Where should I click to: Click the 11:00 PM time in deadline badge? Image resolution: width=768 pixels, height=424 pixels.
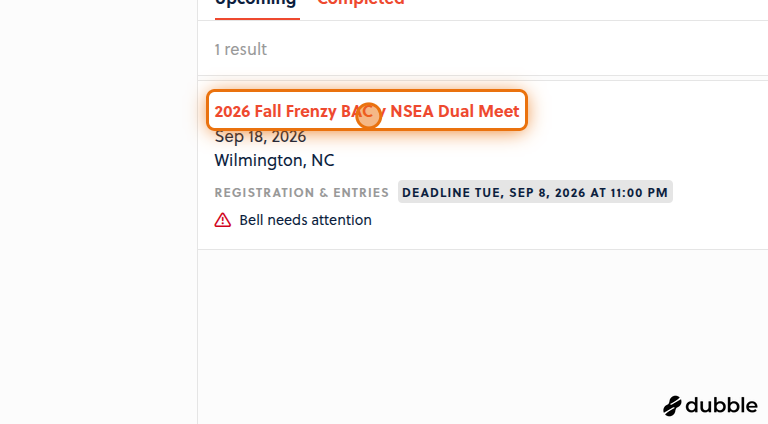[x=639, y=192]
